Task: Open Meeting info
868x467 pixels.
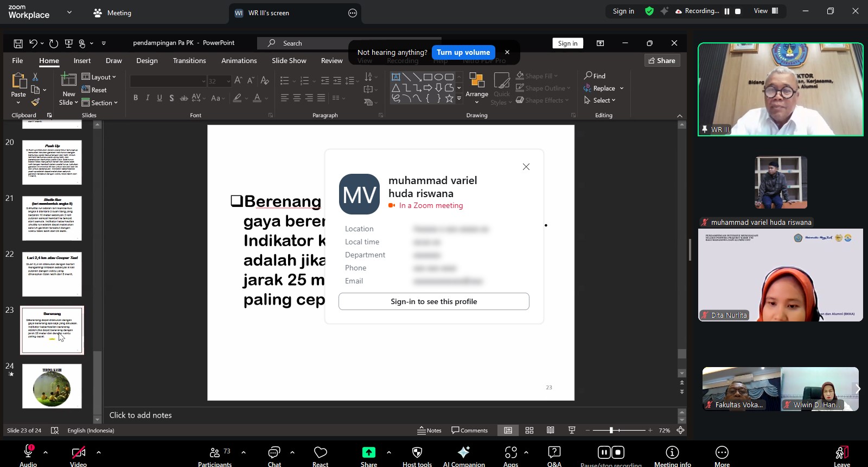Action: (672, 455)
